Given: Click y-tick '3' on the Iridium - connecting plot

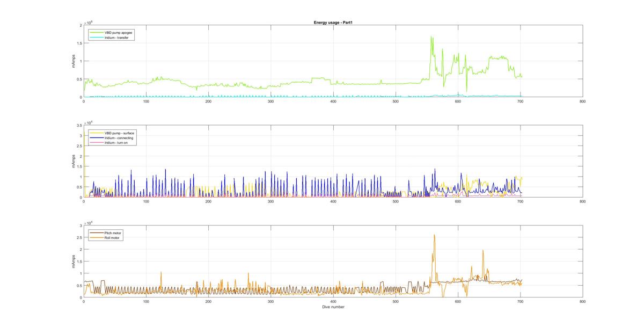Looking at the screenshot, I should 80,136.
